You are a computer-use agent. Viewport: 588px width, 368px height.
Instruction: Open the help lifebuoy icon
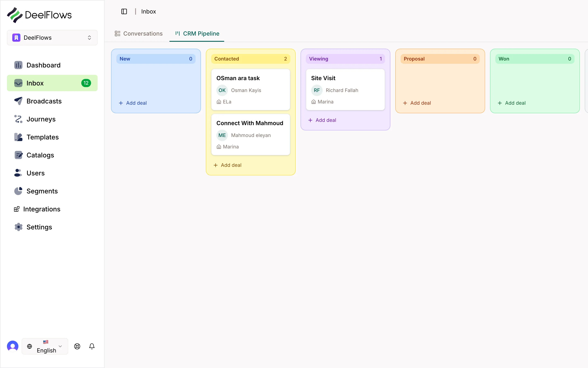click(77, 346)
